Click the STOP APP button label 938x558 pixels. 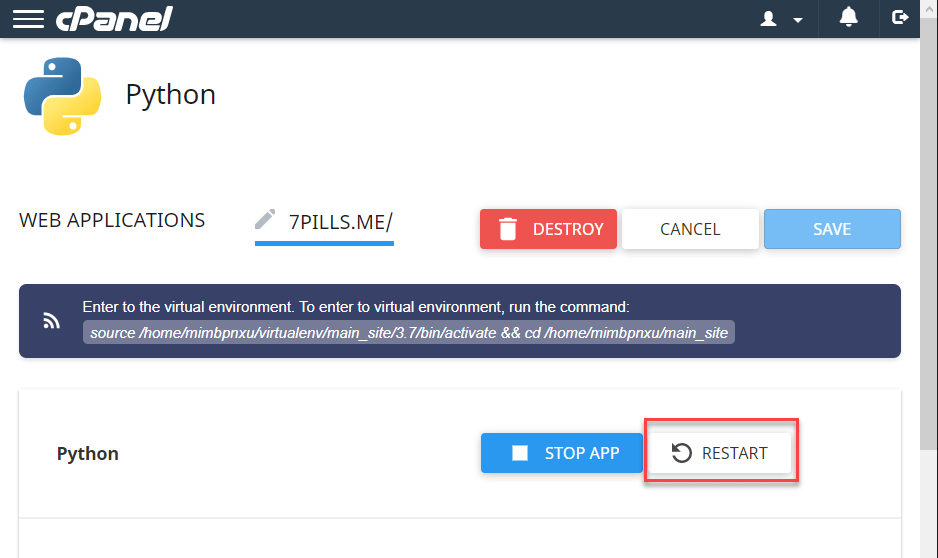tap(582, 453)
